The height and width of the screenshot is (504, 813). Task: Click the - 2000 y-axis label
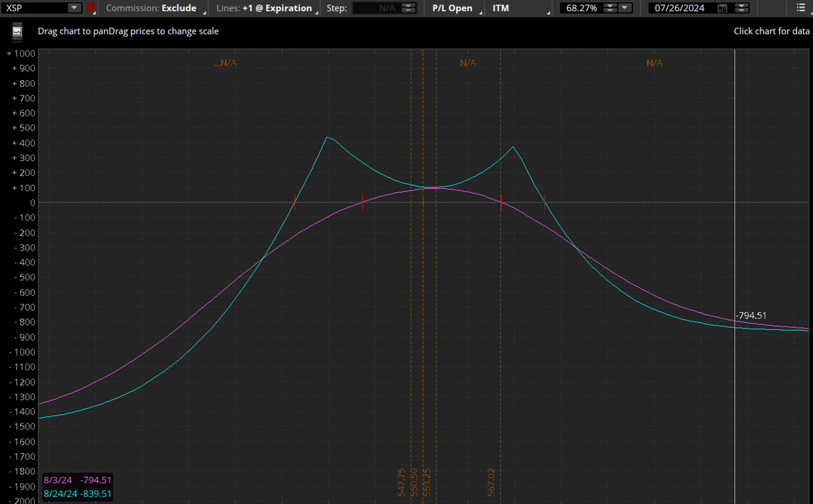(22, 500)
